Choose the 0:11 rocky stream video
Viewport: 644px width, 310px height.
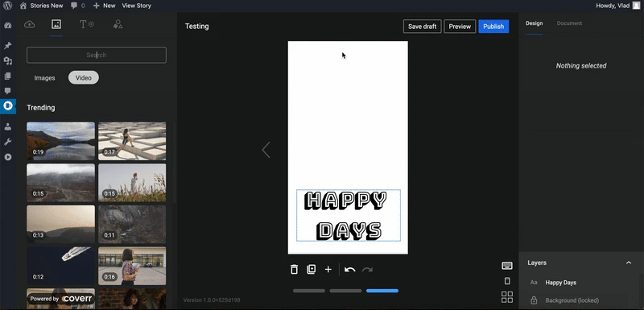click(132, 225)
